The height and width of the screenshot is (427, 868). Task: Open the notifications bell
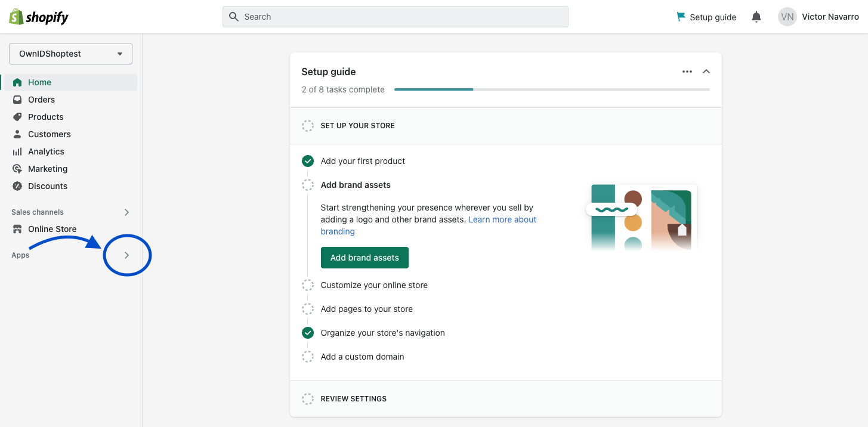[756, 16]
